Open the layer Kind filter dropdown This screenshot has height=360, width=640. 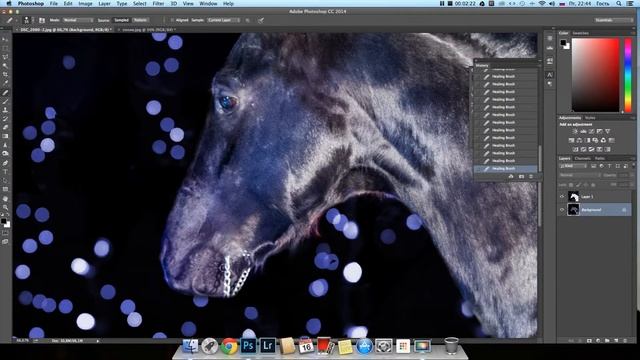point(573,166)
